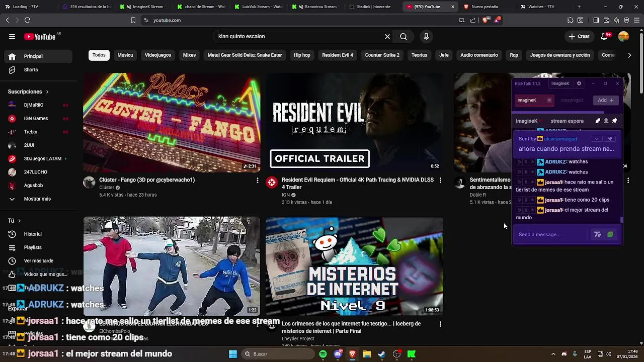644x362 pixels.
Task: Open the browser extensions puzzle icon
Action: point(570,20)
